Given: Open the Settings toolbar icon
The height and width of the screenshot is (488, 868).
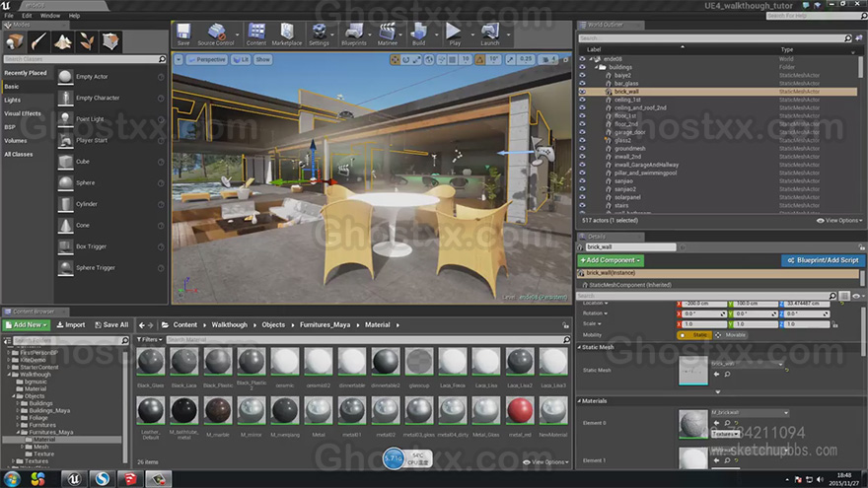Looking at the screenshot, I should click(x=319, y=34).
